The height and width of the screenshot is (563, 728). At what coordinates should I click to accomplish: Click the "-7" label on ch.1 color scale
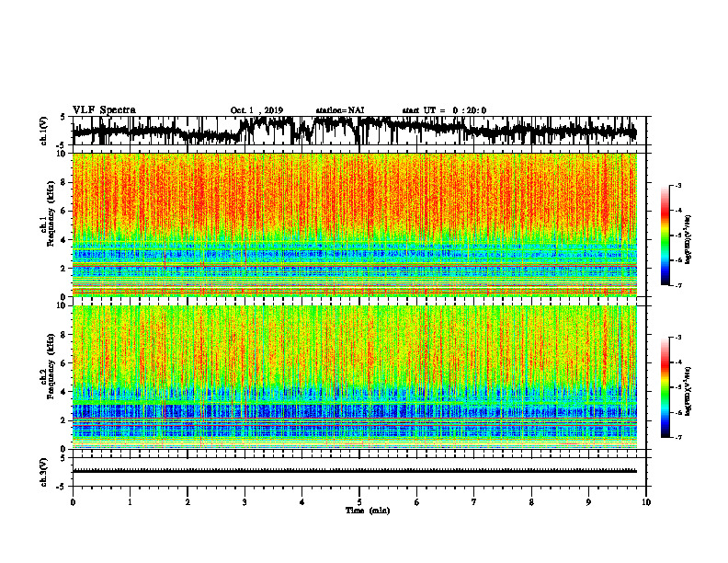(x=678, y=286)
